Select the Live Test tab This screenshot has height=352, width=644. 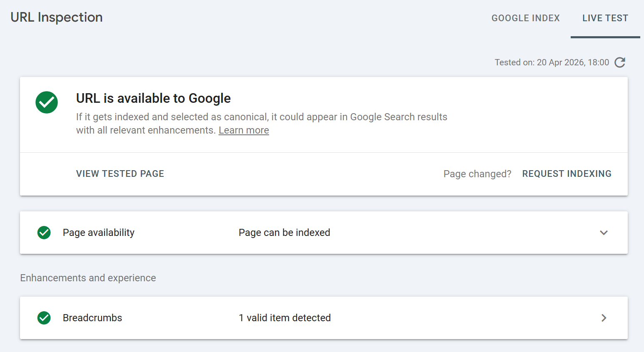click(605, 18)
